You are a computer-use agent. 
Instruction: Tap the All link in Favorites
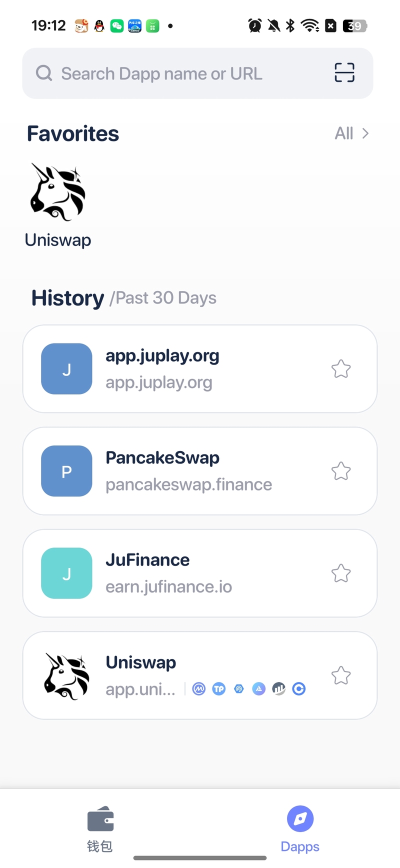pyautogui.click(x=344, y=133)
